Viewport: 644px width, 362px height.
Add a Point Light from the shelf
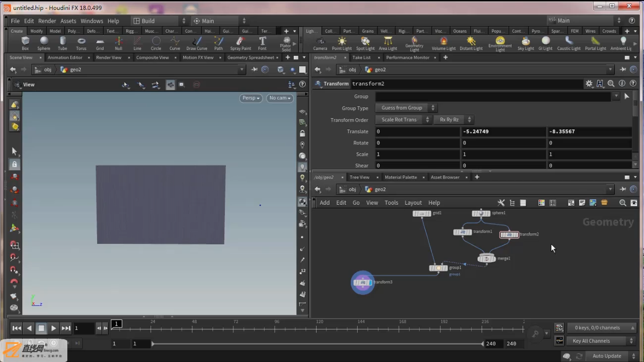pyautogui.click(x=342, y=43)
